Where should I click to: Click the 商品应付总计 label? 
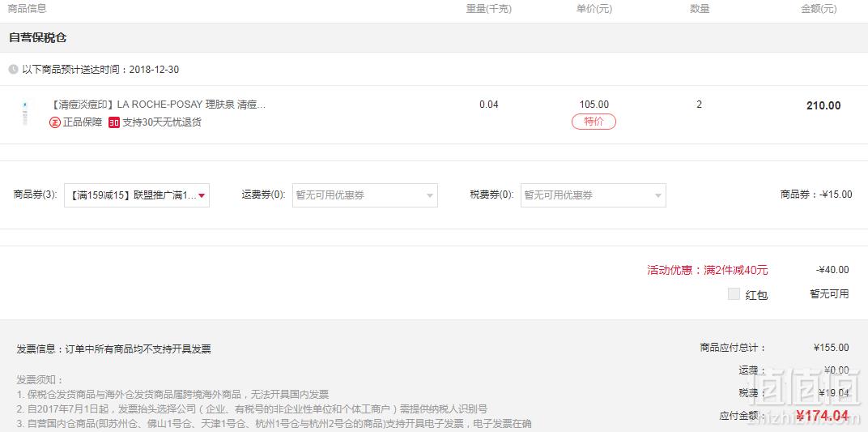[x=733, y=348]
